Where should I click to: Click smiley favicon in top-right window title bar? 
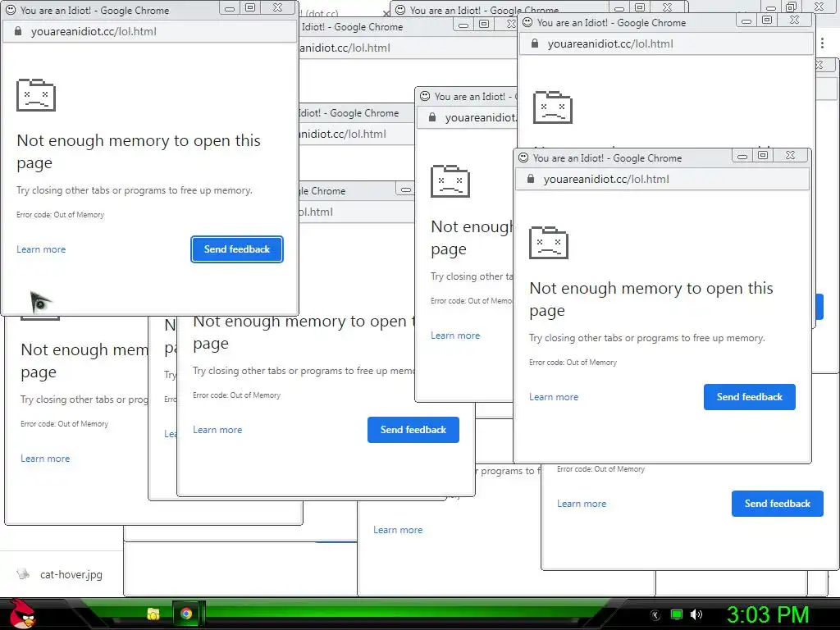point(527,22)
